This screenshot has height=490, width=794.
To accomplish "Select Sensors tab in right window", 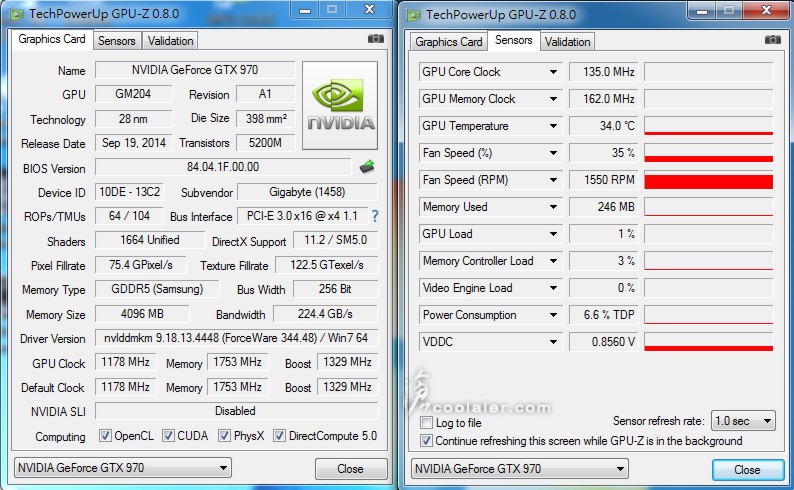I will [x=513, y=40].
